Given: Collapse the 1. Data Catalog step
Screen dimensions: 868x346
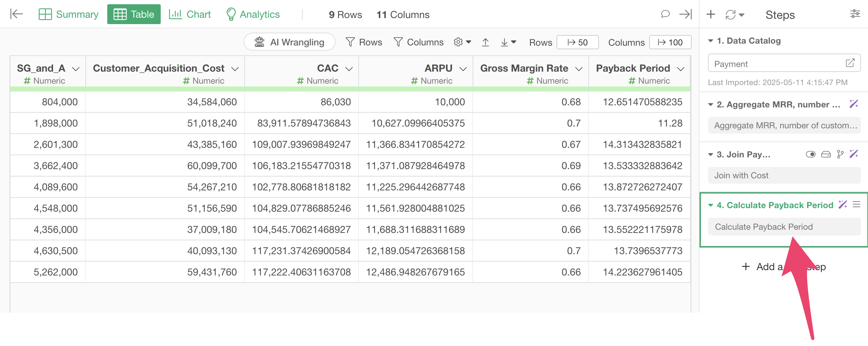Looking at the screenshot, I should tap(710, 41).
